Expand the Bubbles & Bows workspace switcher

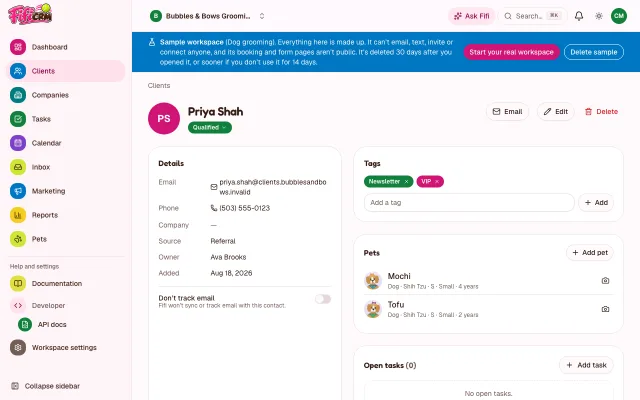point(208,16)
